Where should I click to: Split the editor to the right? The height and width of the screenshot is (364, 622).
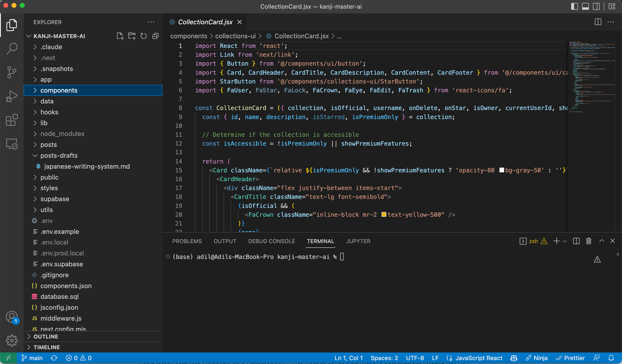click(598, 22)
